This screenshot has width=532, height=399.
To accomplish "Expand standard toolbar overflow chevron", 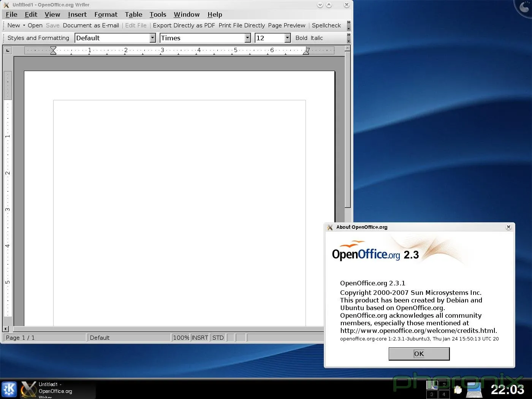I will [348, 25].
